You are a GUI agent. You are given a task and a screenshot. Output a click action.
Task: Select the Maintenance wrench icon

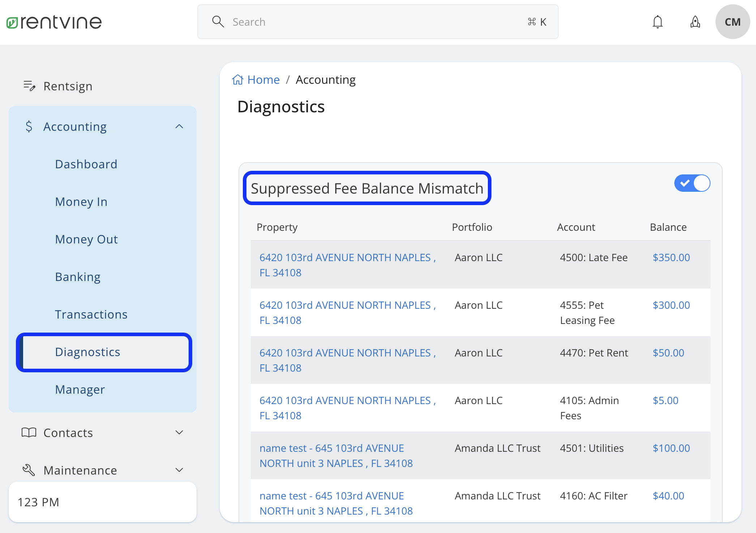29,469
